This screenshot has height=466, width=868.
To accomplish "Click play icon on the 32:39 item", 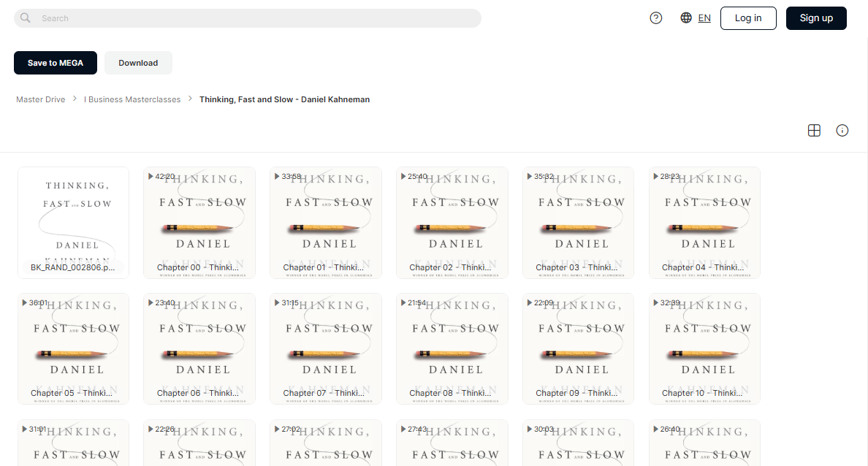I will click(x=655, y=302).
